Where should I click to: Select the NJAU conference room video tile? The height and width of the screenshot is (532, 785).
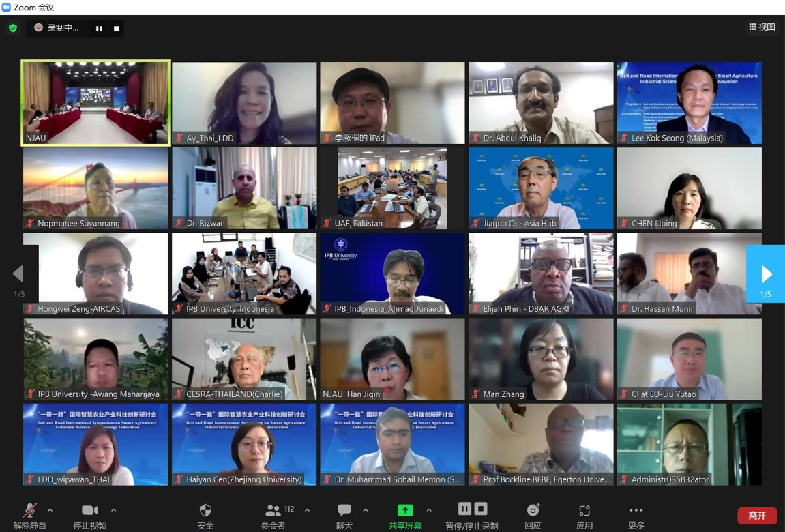coord(95,102)
